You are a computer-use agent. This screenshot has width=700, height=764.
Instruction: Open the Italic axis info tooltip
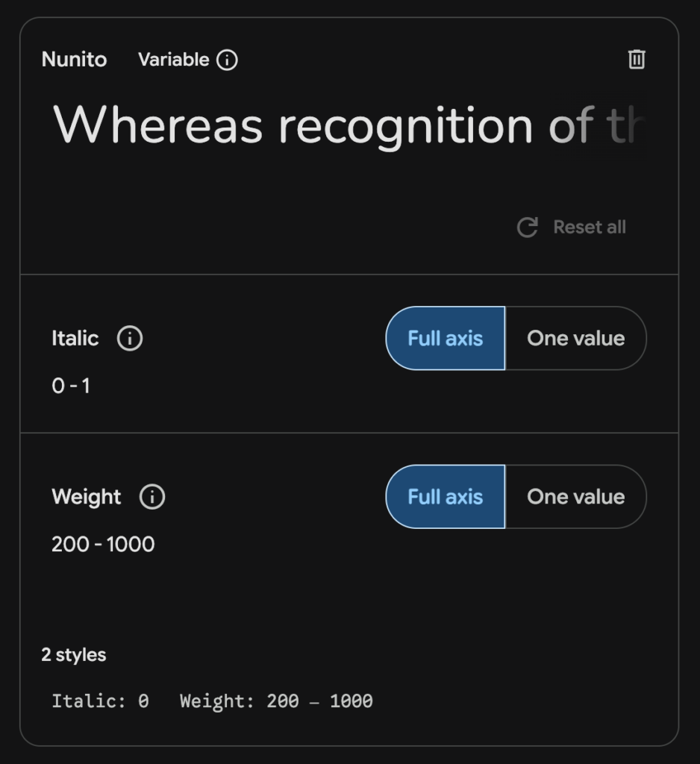(131, 339)
